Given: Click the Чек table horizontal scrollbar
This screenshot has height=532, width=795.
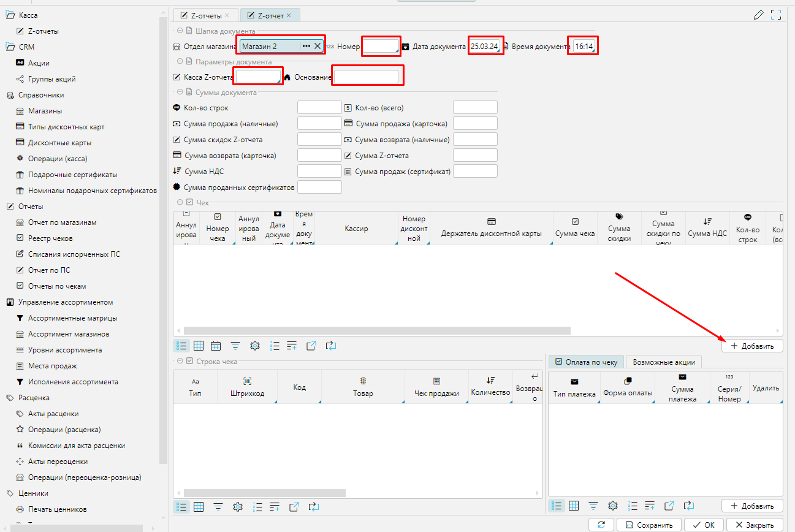Looking at the screenshot, I should 376,330.
